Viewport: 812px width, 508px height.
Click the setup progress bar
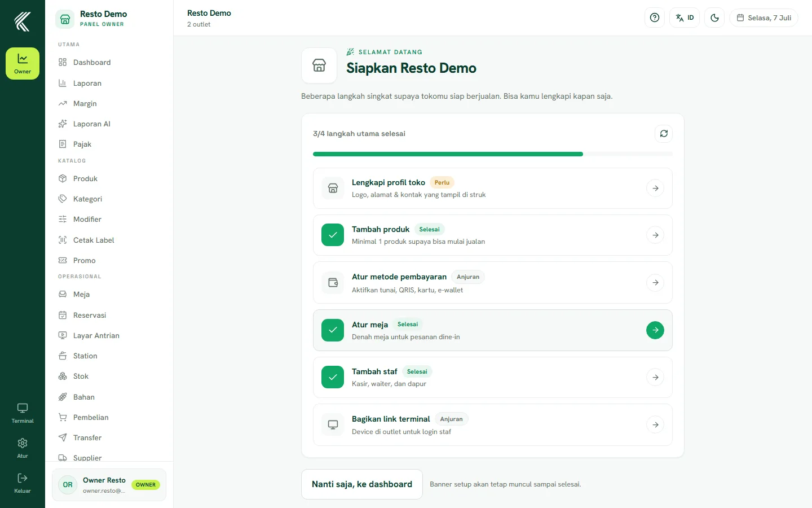pos(493,154)
